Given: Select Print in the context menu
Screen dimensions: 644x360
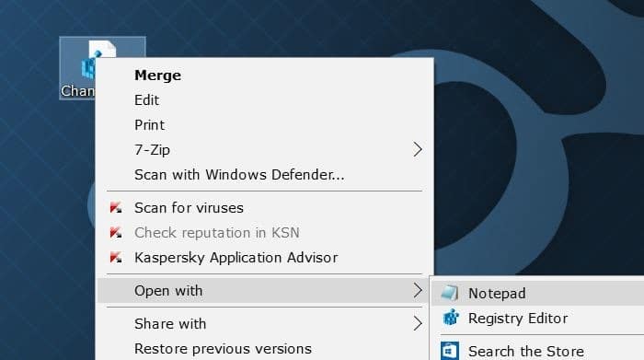Looking at the screenshot, I should pyautogui.click(x=265, y=125).
